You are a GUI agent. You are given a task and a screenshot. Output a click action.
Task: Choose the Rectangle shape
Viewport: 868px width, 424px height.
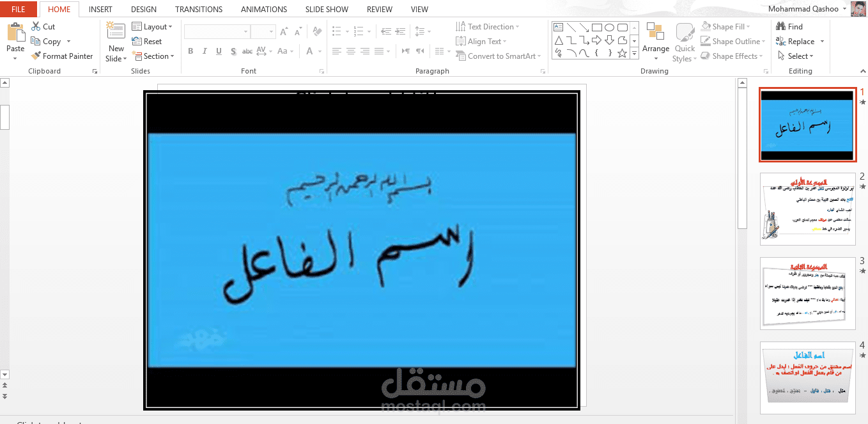[596, 27]
